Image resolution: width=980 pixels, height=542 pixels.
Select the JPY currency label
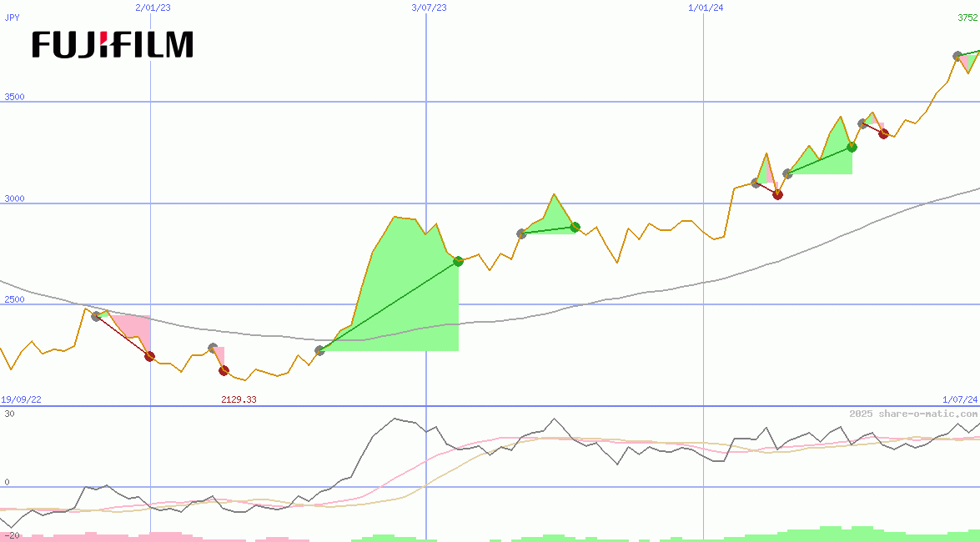pyautogui.click(x=12, y=18)
